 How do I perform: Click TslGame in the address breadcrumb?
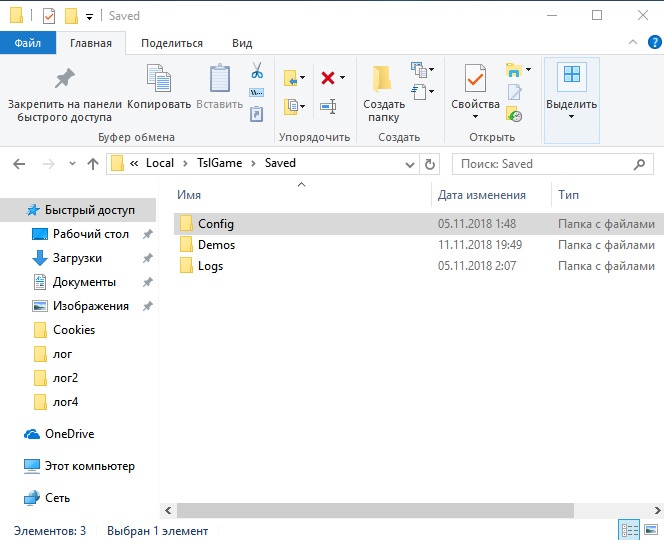pos(219,163)
